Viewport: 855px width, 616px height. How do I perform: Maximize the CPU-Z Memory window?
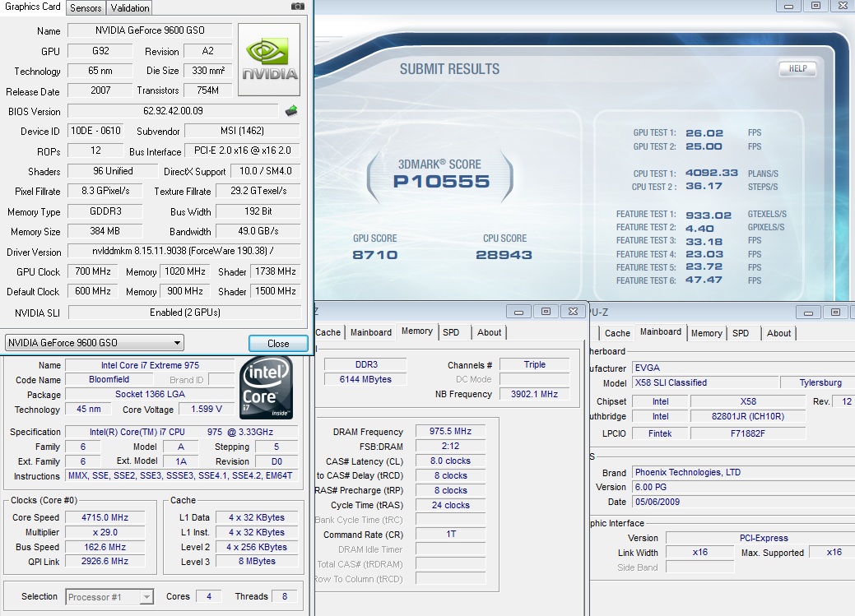point(546,312)
